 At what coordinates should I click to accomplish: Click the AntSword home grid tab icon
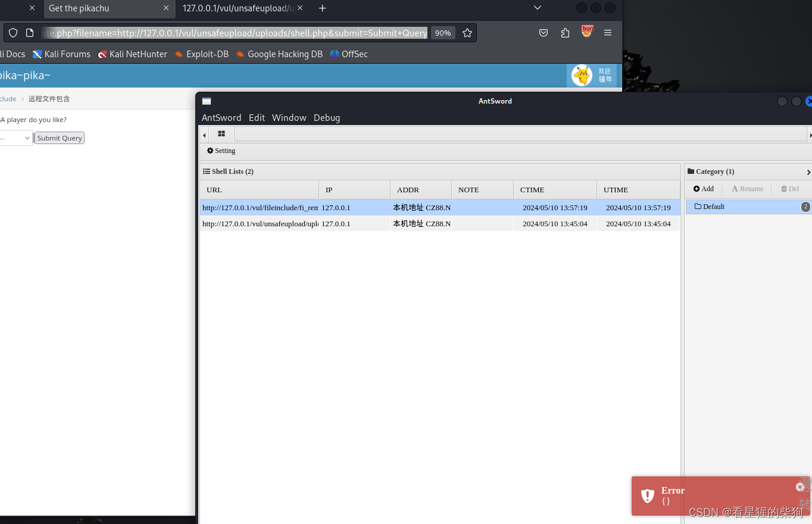coord(221,134)
